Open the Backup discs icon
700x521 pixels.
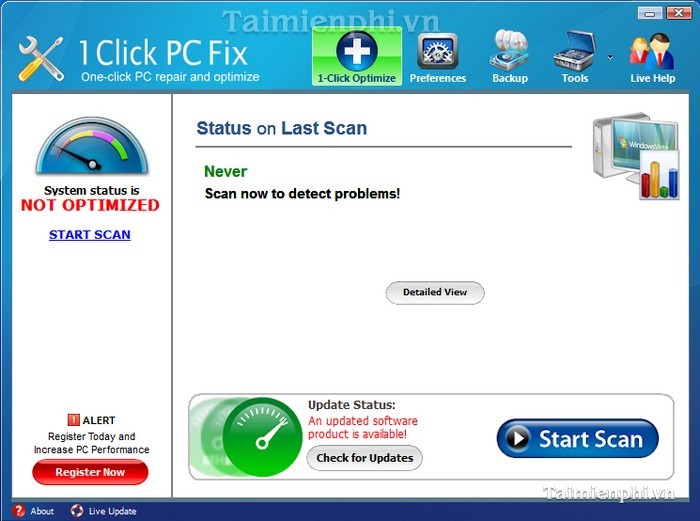point(509,50)
